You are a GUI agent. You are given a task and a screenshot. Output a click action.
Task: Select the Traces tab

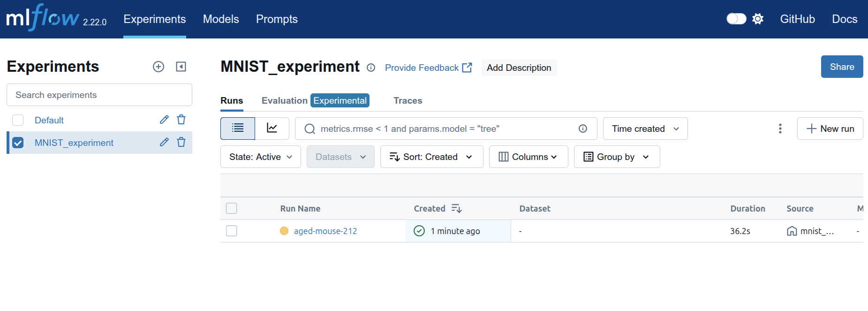click(x=408, y=100)
